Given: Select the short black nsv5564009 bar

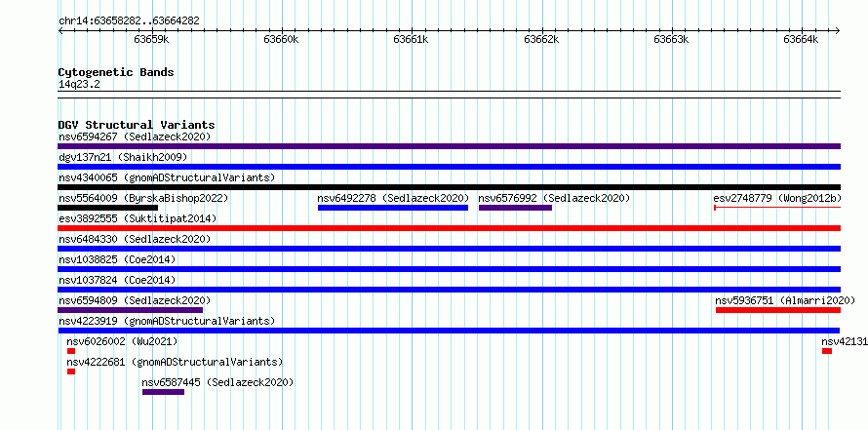Looking at the screenshot, I should coord(107,208).
